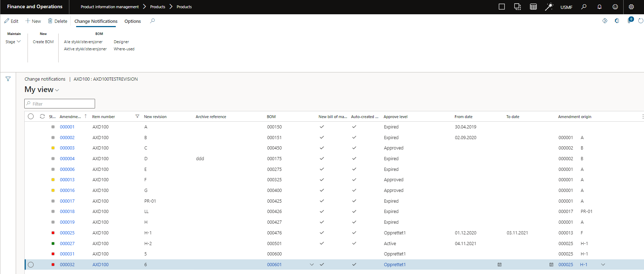Image resolution: width=644 pixels, height=274 pixels.
Task: Click Aktive stykklisteversjoner
Action: coord(85,49)
